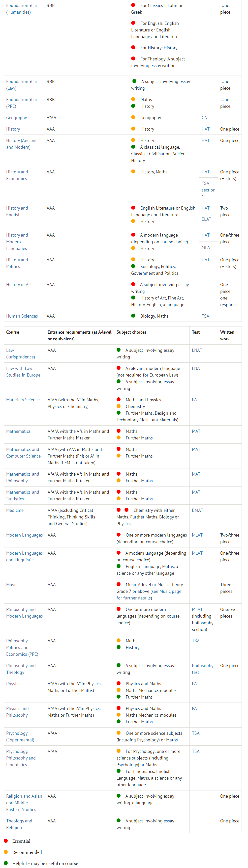Click LNAT in the Law (Jurisprudence) row
248x868 pixels.
[197, 350]
